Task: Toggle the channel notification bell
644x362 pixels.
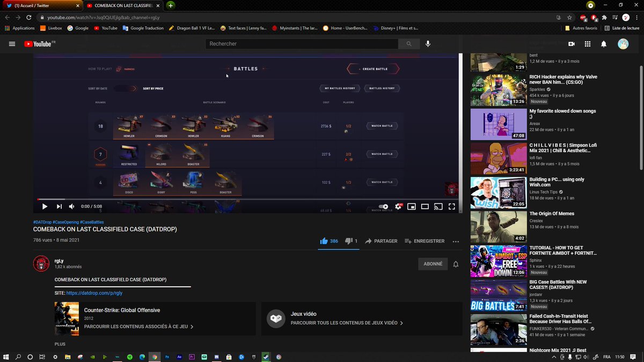Action: (x=456, y=264)
